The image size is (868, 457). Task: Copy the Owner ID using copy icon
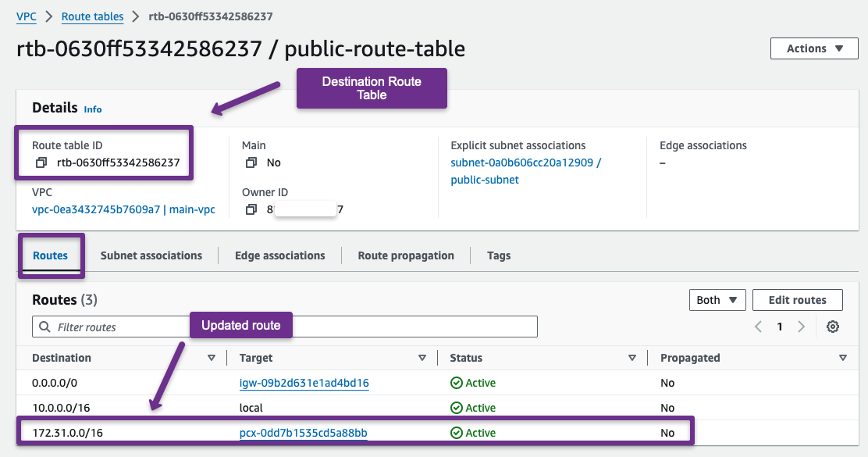[x=251, y=209]
